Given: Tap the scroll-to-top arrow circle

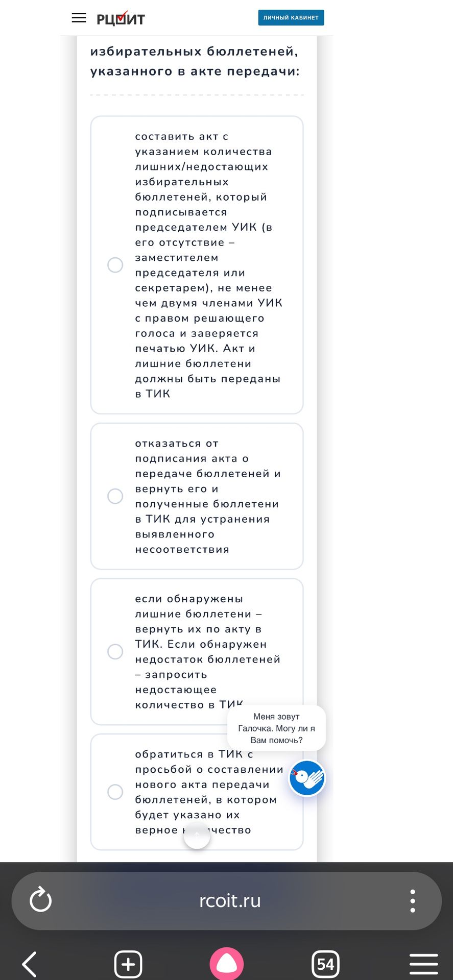Looking at the screenshot, I should click(197, 836).
